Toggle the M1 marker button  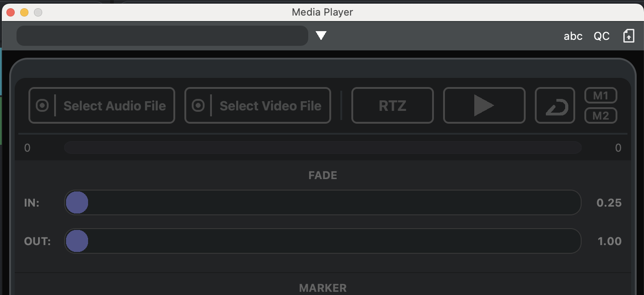pos(600,96)
